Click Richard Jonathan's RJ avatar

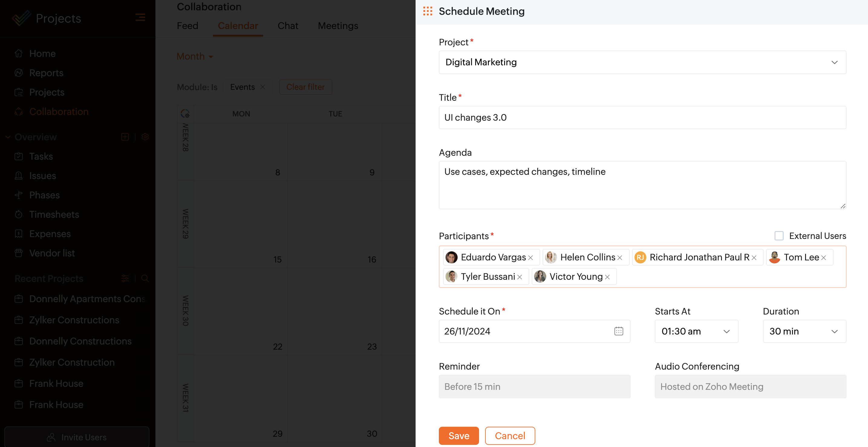click(x=640, y=257)
